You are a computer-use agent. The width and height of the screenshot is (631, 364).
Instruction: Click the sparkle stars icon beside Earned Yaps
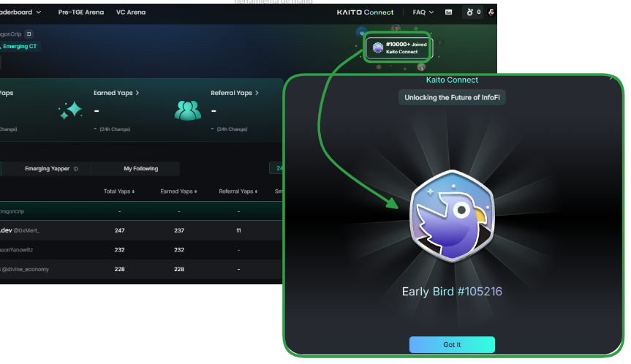click(70, 110)
